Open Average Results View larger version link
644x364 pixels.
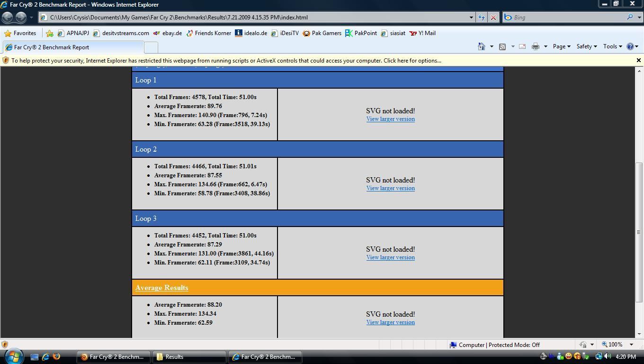click(x=390, y=322)
